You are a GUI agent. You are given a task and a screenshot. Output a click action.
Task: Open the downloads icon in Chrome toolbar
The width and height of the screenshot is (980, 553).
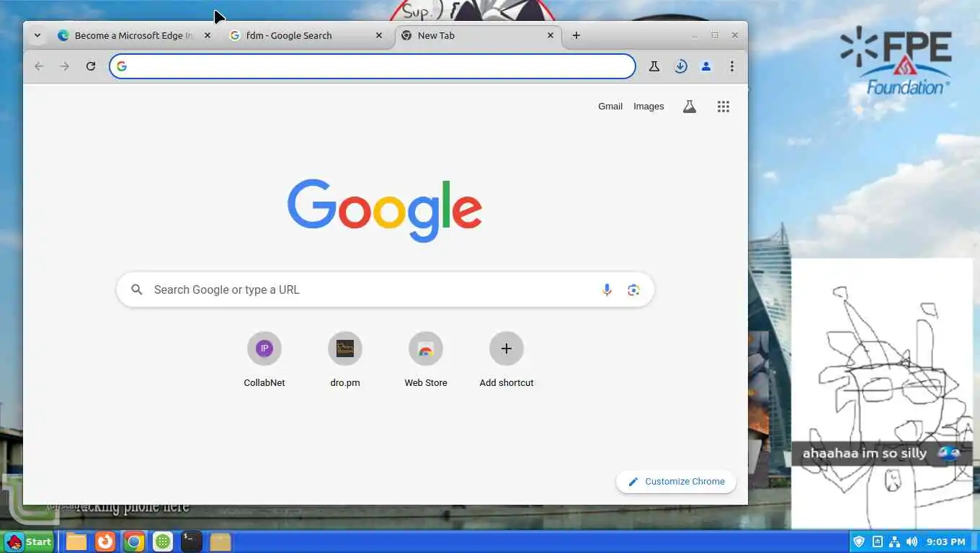pyautogui.click(x=680, y=66)
